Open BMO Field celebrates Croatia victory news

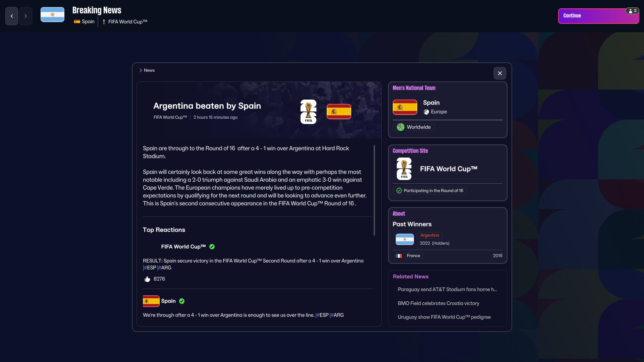[x=438, y=303]
